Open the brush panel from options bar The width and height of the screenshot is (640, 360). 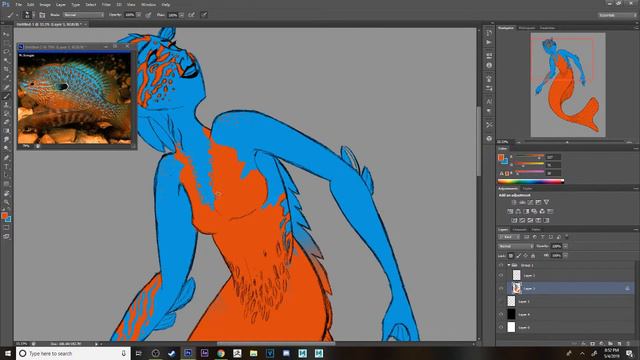[x=42, y=15]
